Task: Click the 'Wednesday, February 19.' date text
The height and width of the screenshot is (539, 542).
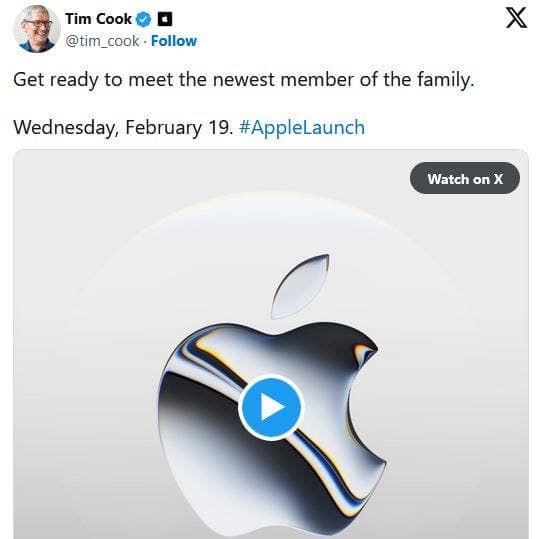Action: (123, 127)
